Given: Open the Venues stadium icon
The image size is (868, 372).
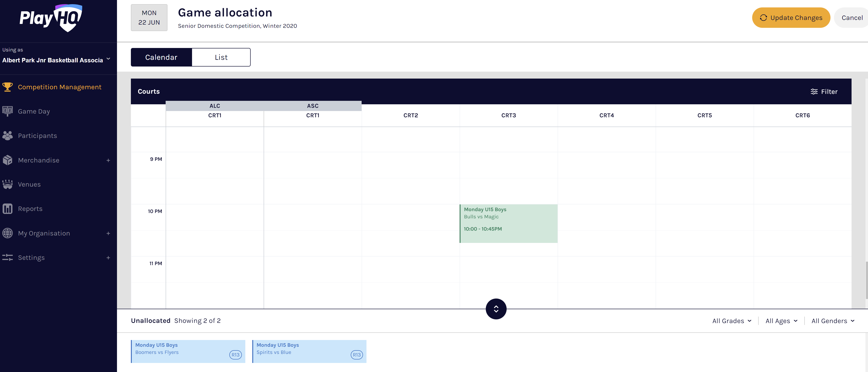Looking at the screenshot, I should click(7, 184).
